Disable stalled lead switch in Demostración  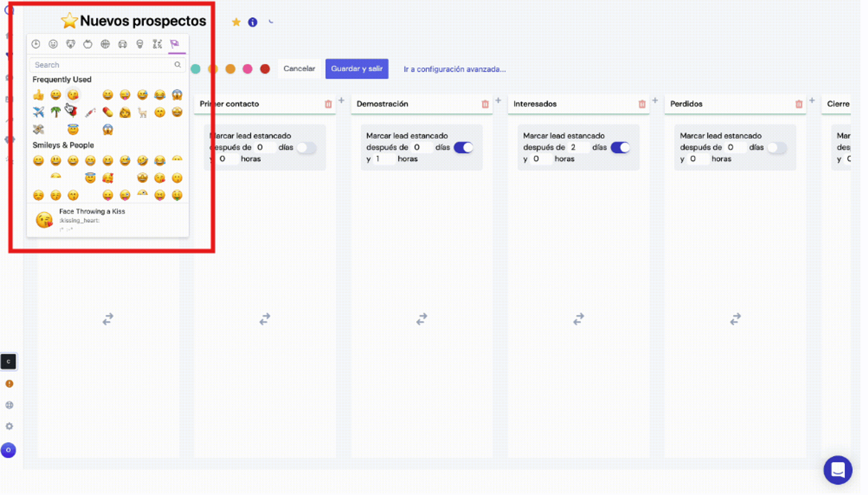click(x=463, y=148)
